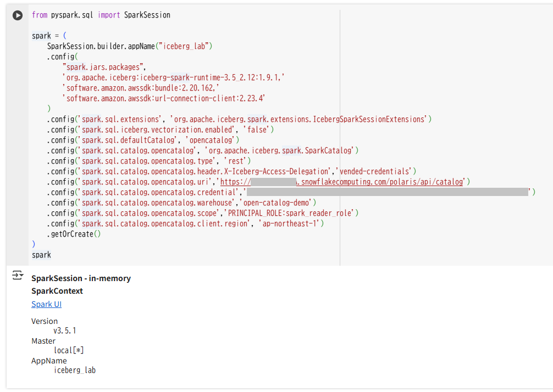
Task: Open the snowflakecomputing polaris catalog URL
Action: pyautogui.click(x=341, y=182)
